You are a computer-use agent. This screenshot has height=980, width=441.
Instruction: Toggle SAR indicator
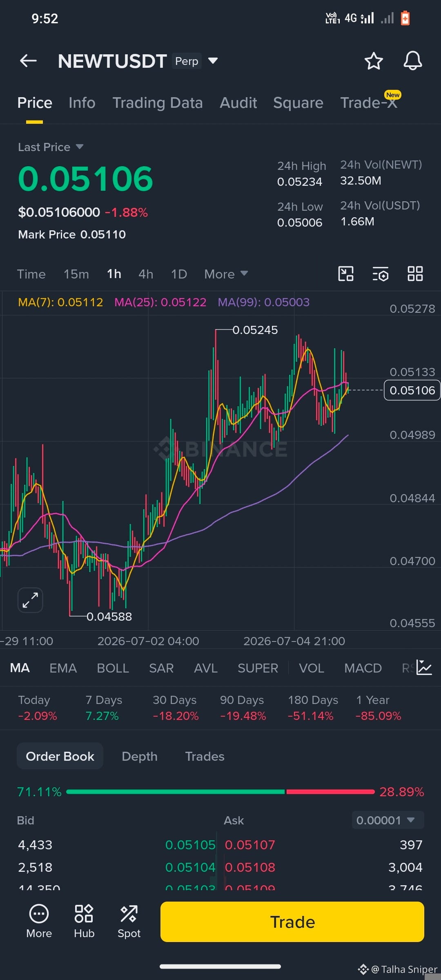tap(161, 668)
